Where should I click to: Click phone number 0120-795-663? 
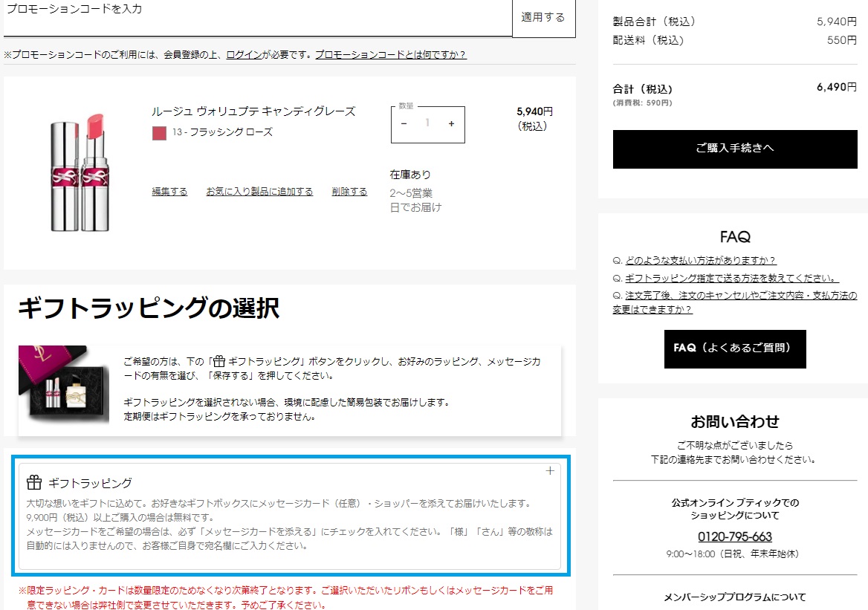(x=734, y=536)
